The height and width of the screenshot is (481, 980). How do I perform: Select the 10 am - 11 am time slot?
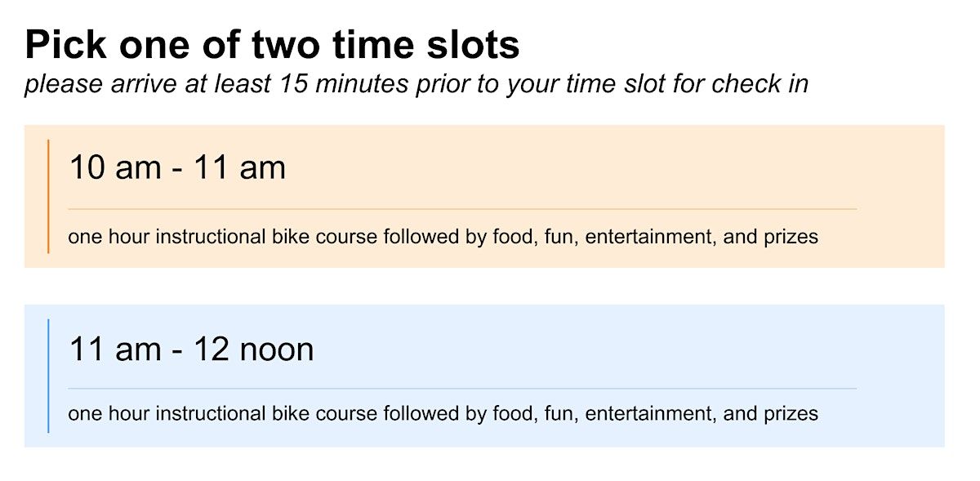click(x=177, y=168)
